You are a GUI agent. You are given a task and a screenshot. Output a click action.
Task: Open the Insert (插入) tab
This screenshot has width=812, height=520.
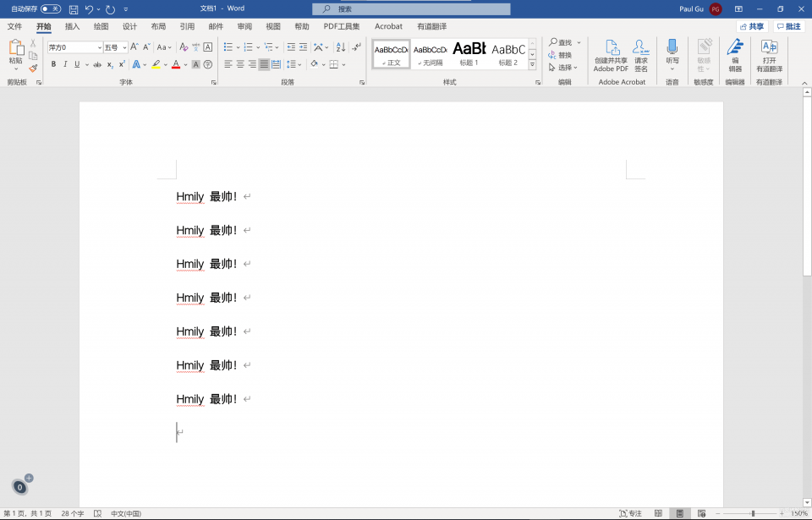click(73, 26)
